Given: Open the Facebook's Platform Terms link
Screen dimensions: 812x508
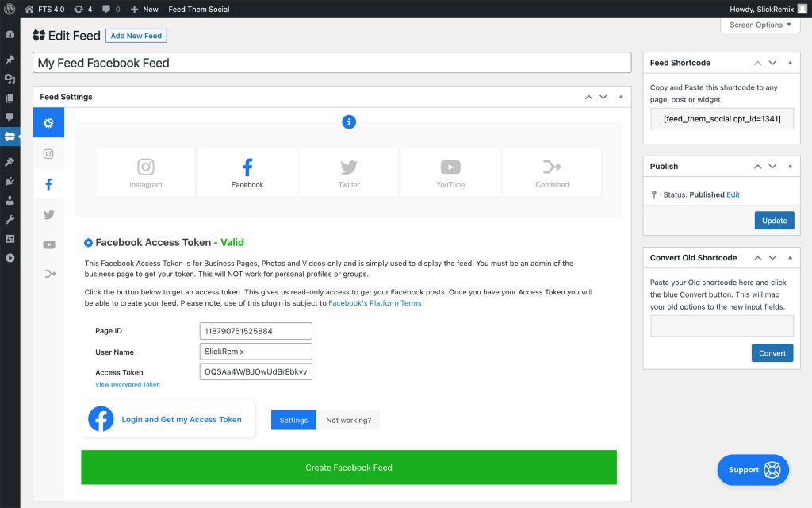Looking at the screenshot, I should 375,303.
